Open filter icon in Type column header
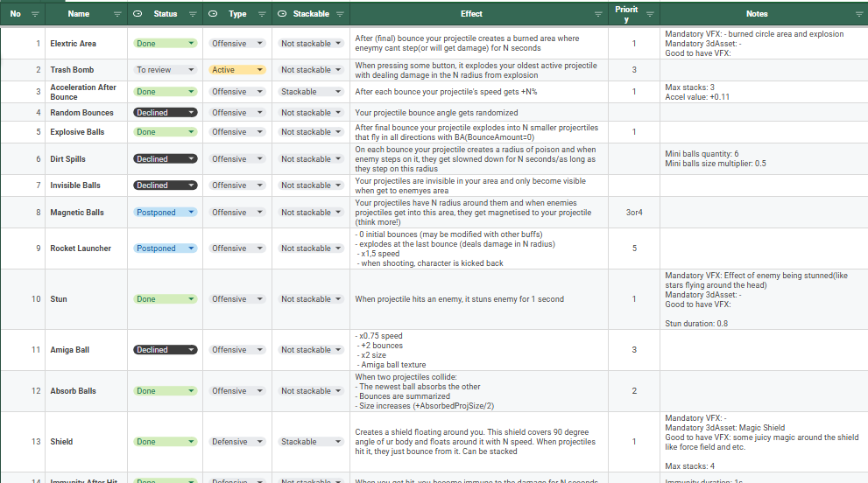 pos(262,14)
